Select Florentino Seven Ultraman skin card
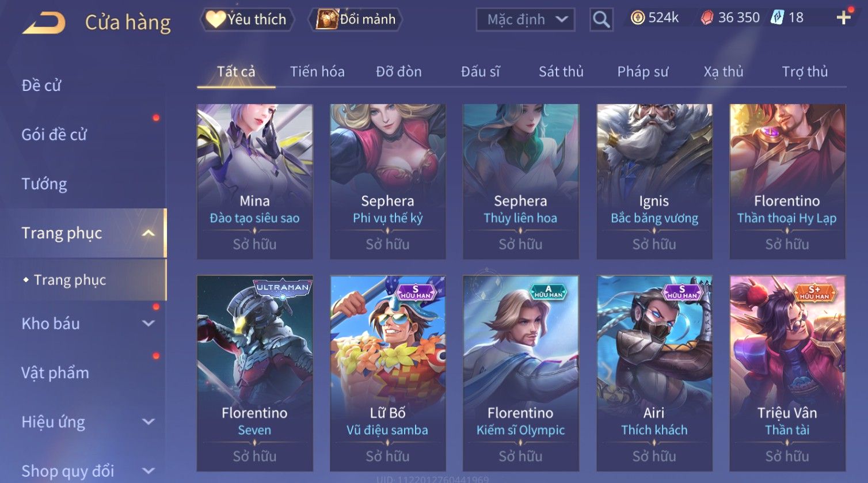This screenshot has height=483, width=868. (255, 373)
